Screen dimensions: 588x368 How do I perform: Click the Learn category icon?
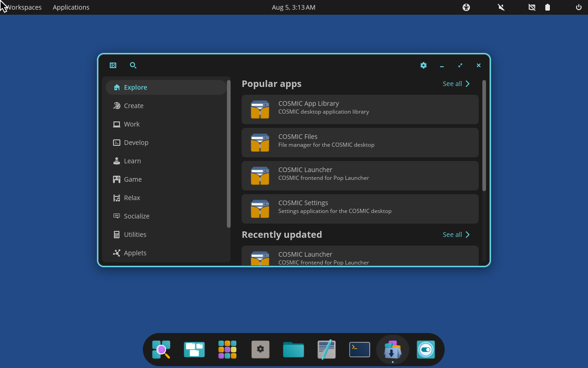pos(117,161)
